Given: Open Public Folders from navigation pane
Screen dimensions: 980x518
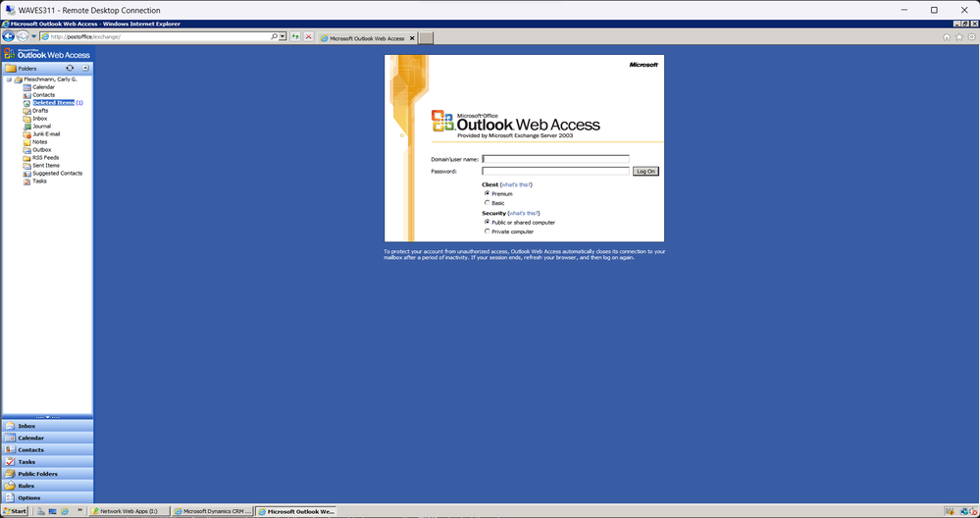Looking at the screenshot, I should pyautogui.click(x=47, y=474).
